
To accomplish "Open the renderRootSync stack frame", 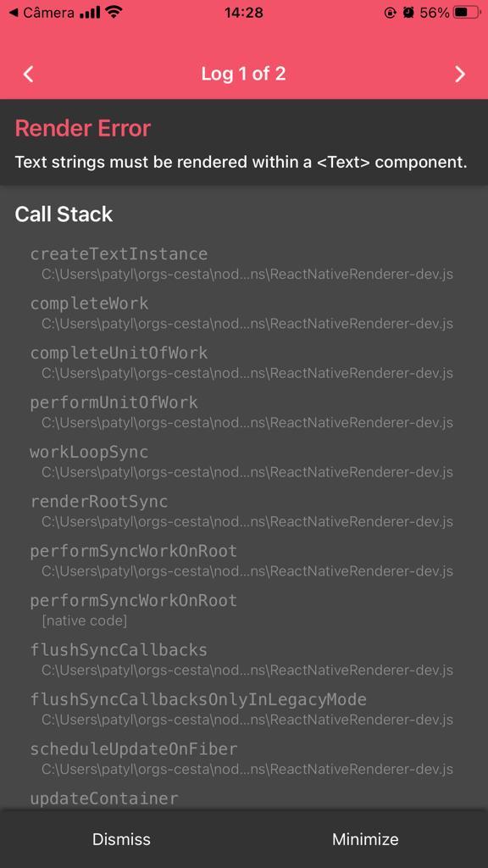I will pyautogui.click(x=241, y=510).
